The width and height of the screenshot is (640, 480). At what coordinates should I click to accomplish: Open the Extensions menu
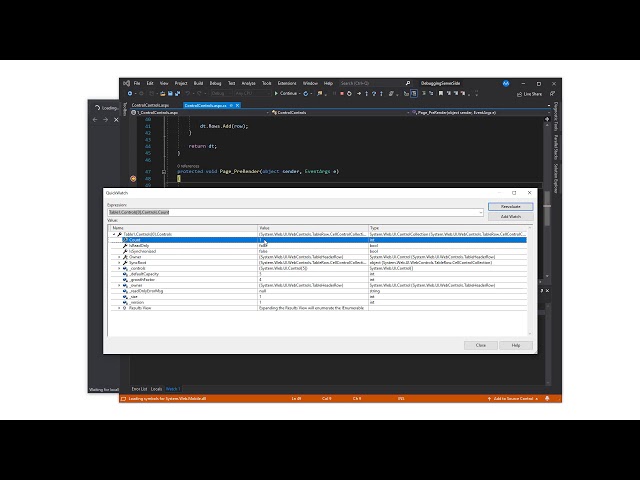(287, 83)
